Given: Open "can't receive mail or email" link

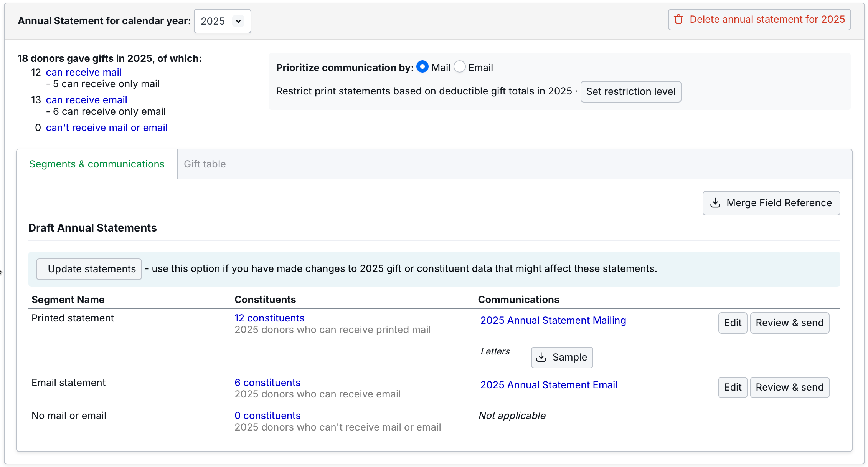Looking at the screenshot, I should (107, 128).
